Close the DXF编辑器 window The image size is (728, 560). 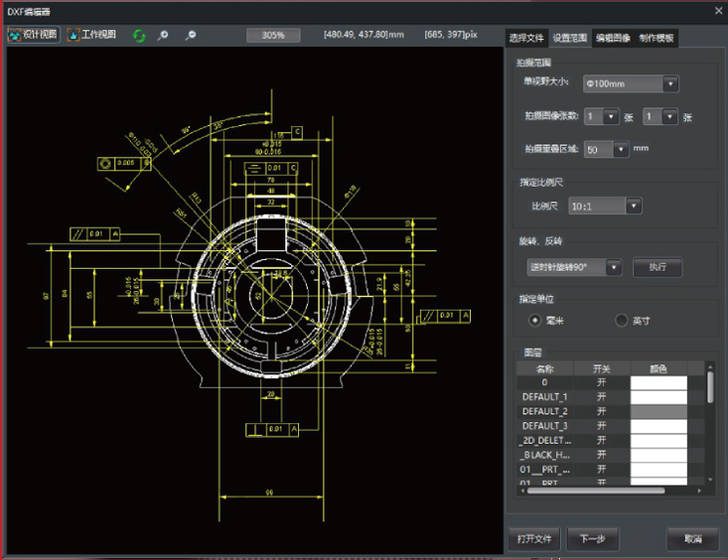(718, 11)
